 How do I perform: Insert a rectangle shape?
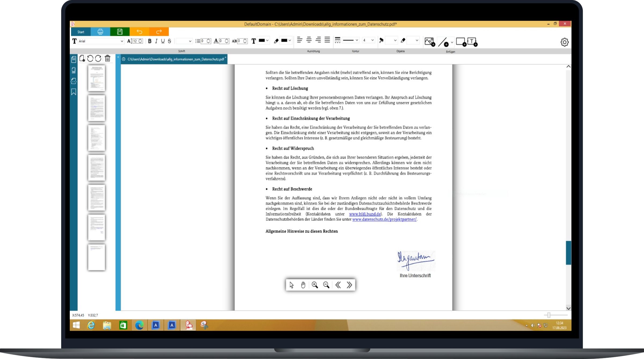[x=461, y=42]
